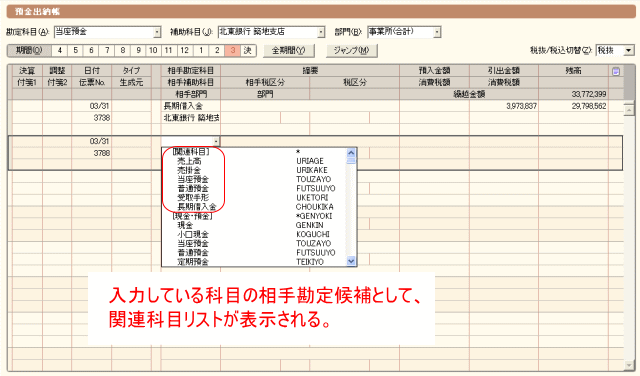The height and width of the screenshot is (376, 640).
Task: Click the main table scrollbar down arrow
Action: (x=629, y=365)
